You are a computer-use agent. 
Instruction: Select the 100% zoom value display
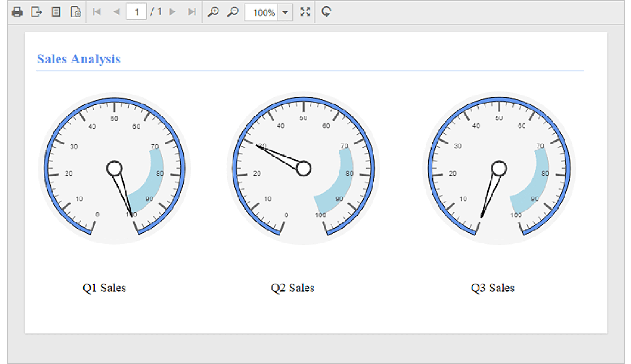click(261, 13)
